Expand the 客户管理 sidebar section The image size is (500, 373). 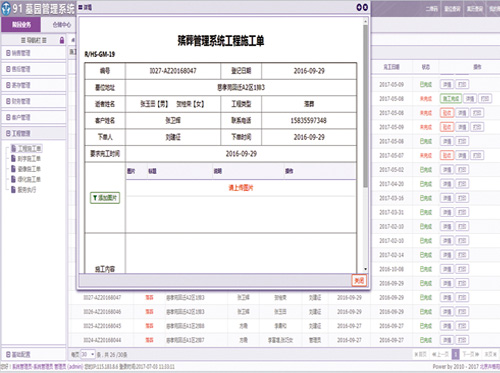point(33,117)
